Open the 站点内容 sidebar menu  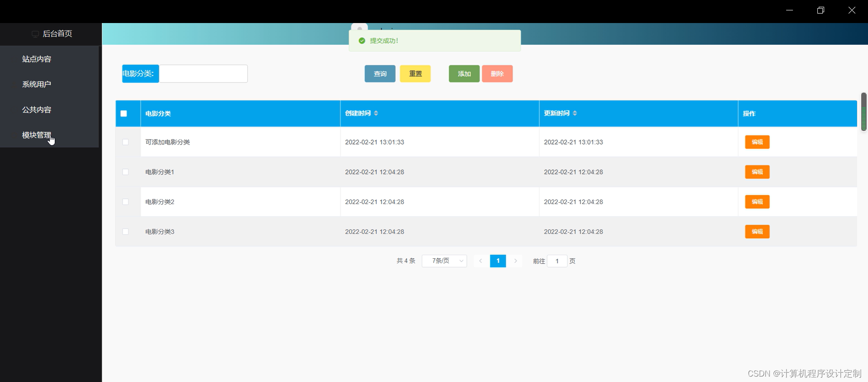(37, 59)
